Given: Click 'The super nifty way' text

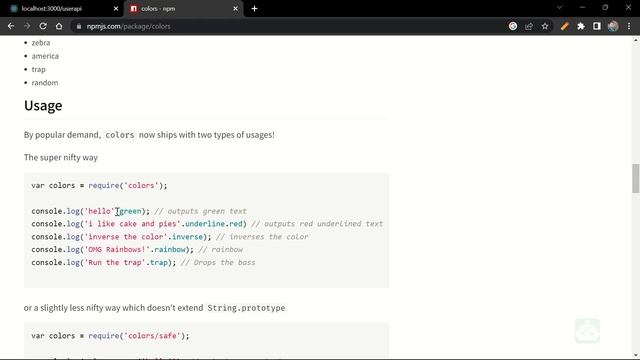Looking at the screenshot, I should click(x=61, y=158).
